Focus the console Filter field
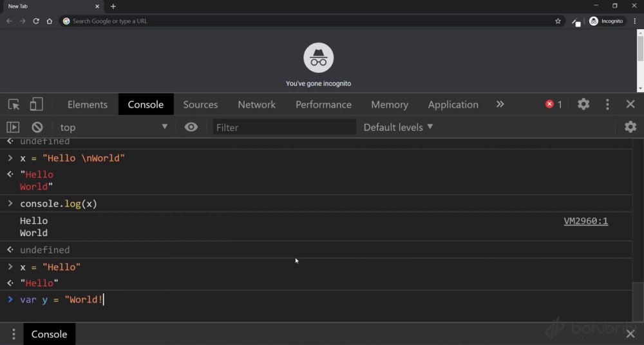Image resolution: width=644 pixels, height=345 pixels. pyautogui.click(x=284, y=127)
